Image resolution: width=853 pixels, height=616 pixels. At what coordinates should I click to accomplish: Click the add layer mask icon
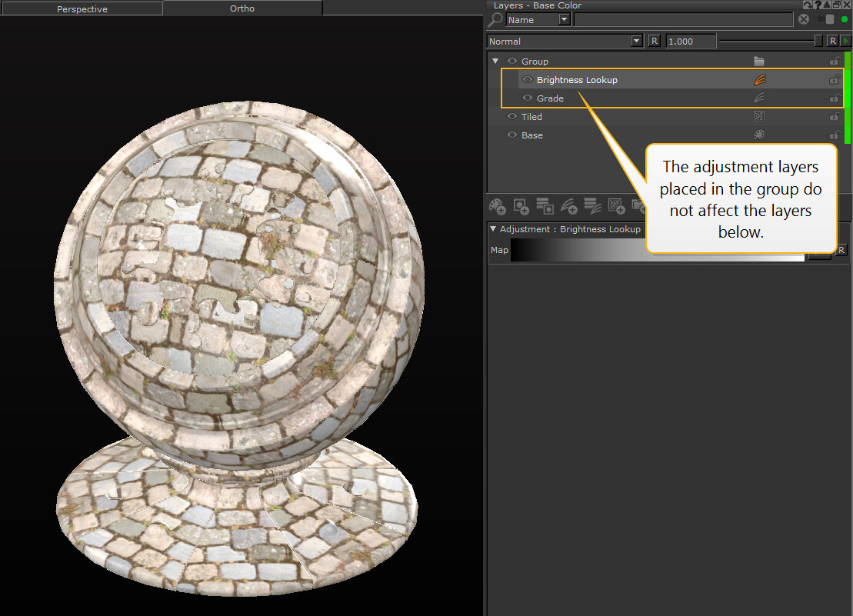click(x=521, y=206)
